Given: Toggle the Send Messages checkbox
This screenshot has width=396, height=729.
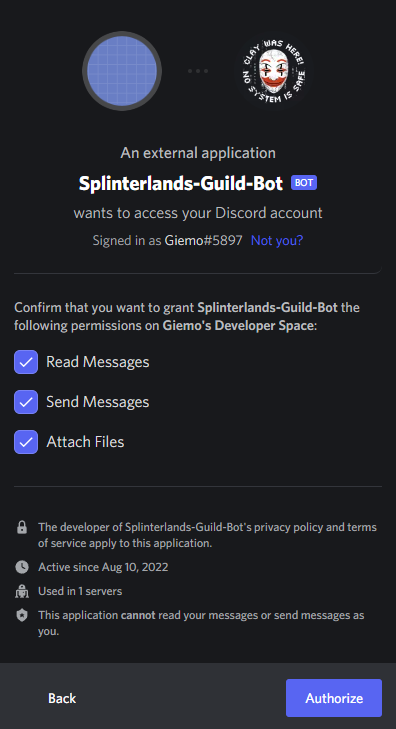Looking at the screenshot, I should click(26, 402).
